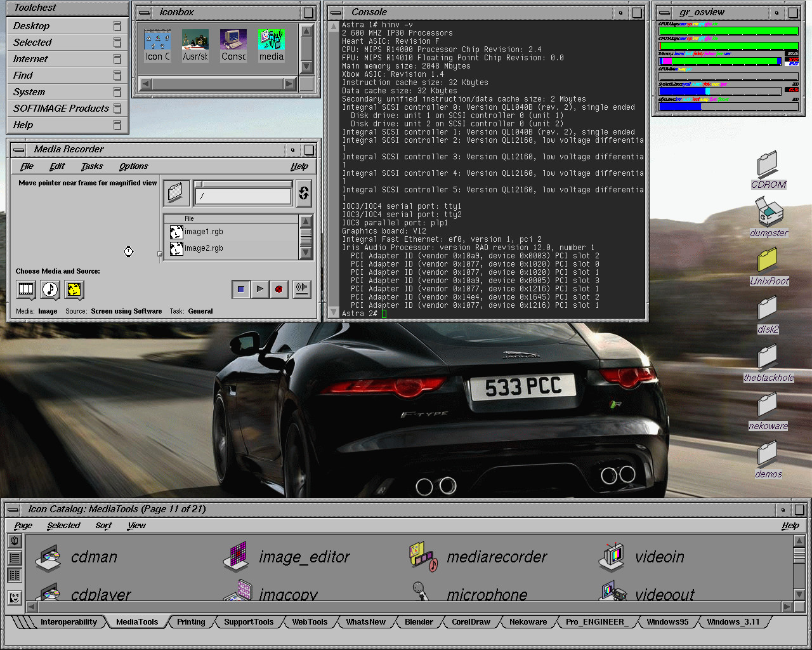Switch to the Printing tab in Icon Catalog
This screenshot has width=812, height=650.
[x=191, y=622]
